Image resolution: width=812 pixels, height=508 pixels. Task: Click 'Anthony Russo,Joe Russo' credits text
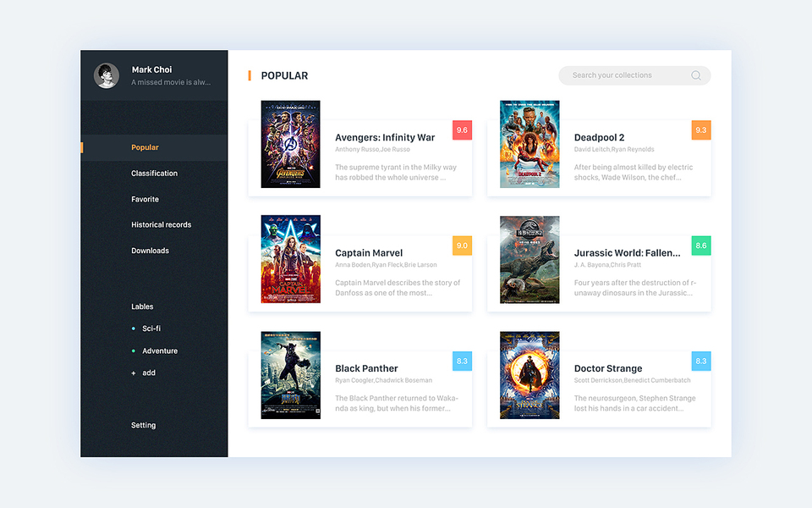click(x=372, y=150)
